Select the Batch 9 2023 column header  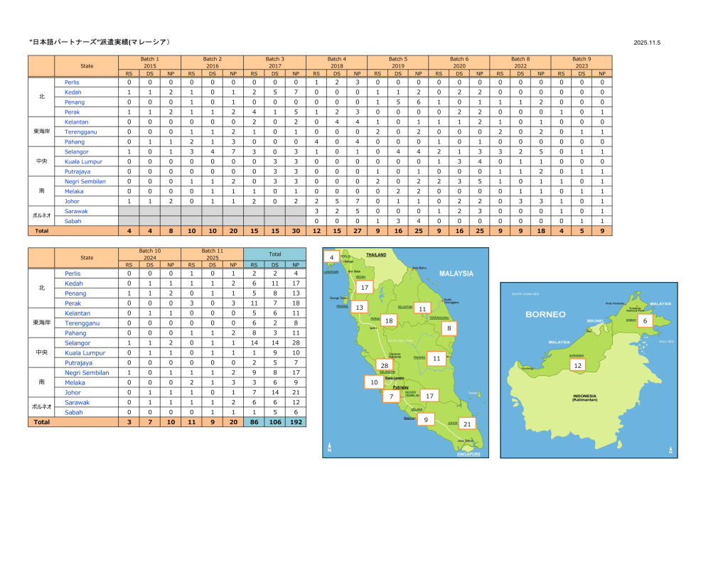coord(581,63)
